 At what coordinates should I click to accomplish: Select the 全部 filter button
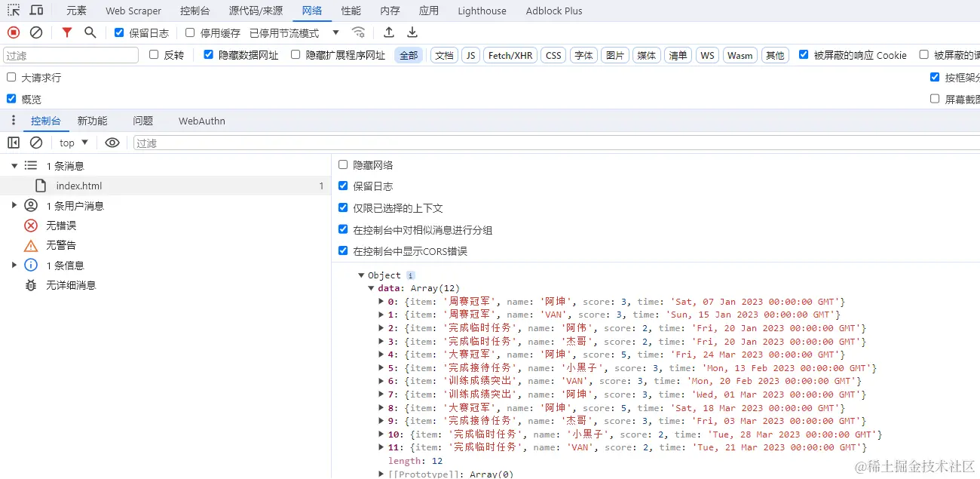(409, 55)
